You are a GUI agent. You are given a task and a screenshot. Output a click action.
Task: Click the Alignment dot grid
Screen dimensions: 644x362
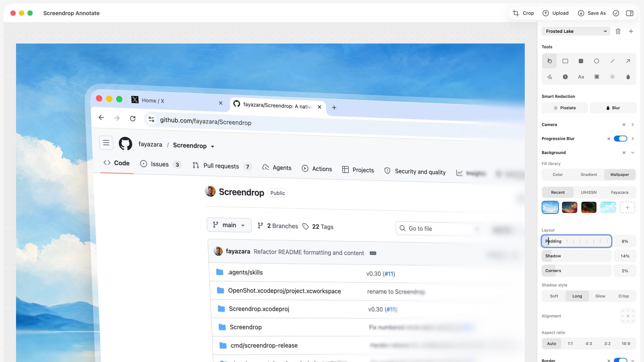pyautogui.click(x=628, y=316)
